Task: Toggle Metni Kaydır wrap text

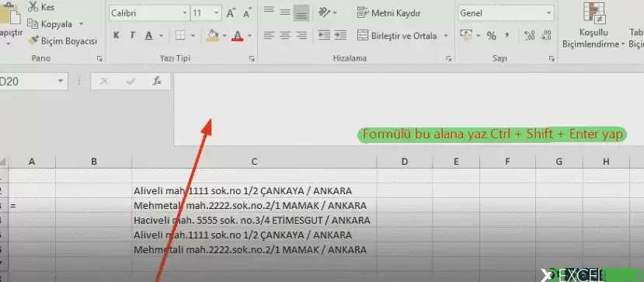Action: pos(389,13)
